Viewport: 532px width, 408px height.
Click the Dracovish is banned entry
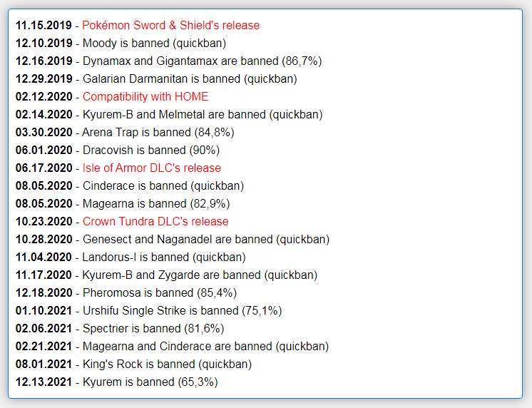118,151
